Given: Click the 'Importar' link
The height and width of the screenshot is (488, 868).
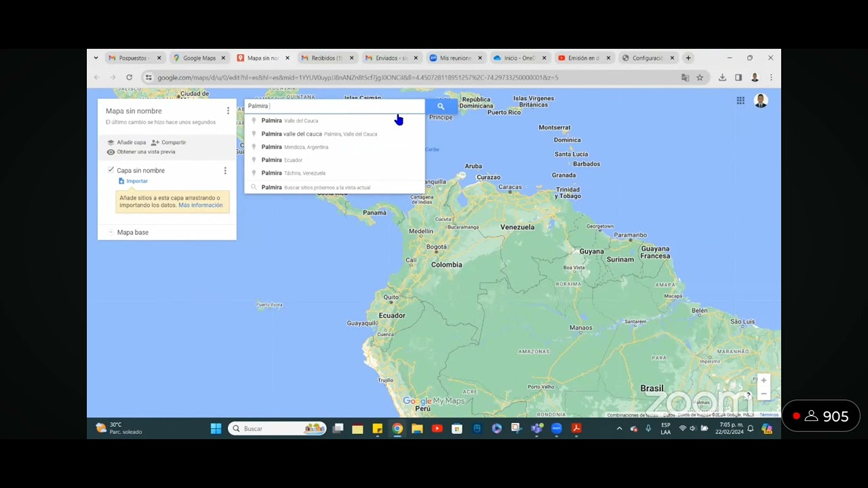Looking at the screenshot, I should [x=134, y=181].
